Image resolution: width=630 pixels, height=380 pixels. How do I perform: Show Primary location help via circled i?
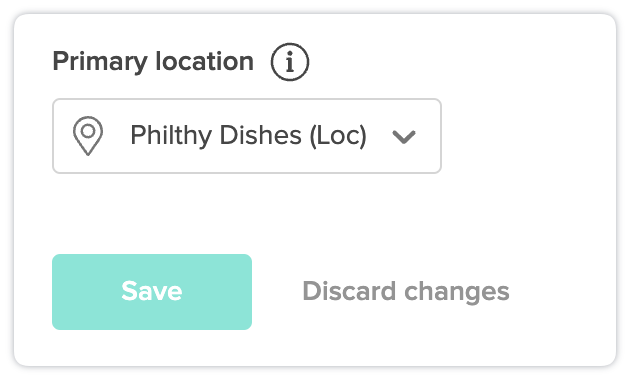[290, 62]
